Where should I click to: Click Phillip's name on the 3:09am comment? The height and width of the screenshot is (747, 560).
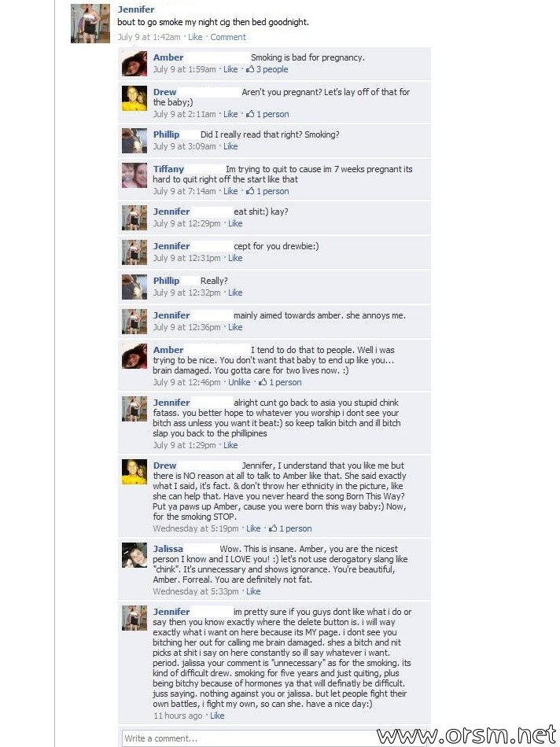pos(166,134)
